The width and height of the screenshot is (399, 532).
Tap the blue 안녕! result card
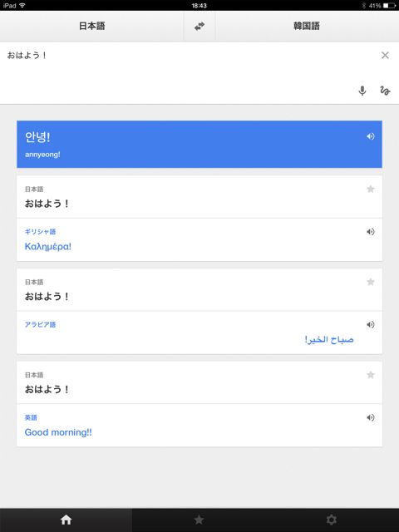[x=199, y=144]
